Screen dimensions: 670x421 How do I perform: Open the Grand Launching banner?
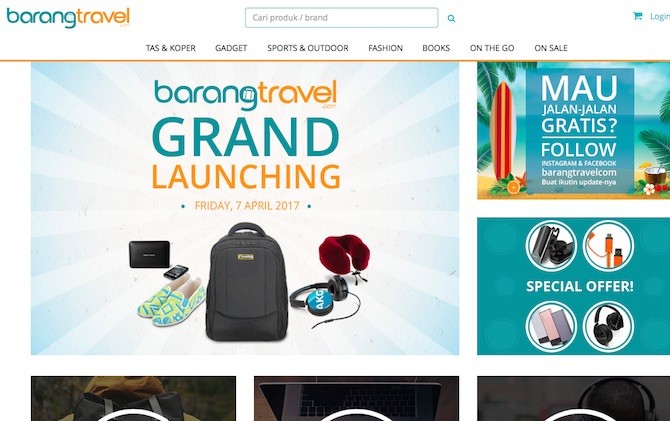(x=245, y=209)
